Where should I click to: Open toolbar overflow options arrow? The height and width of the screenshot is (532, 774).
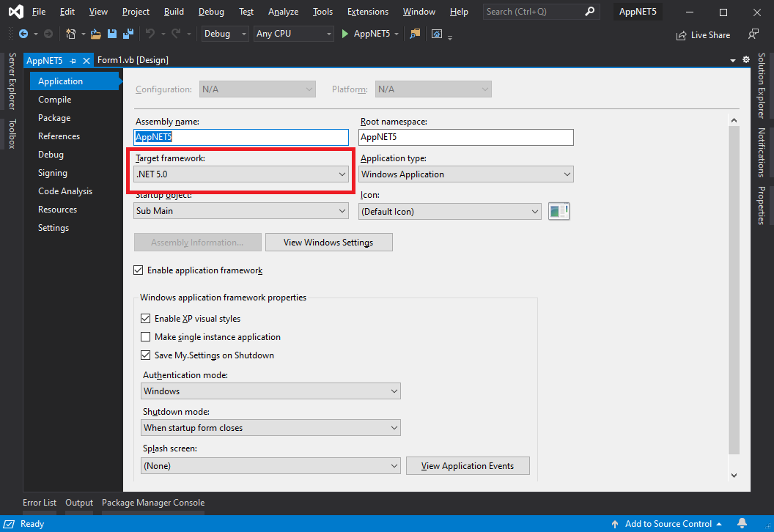(450, 37)
